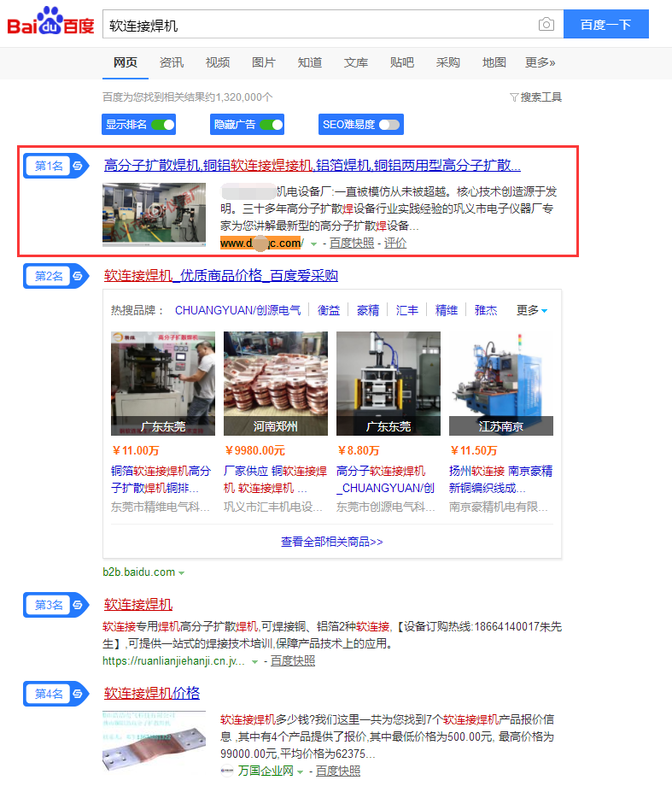Select brand 汇丰
The image size is (672, 786).
[407, 311]
